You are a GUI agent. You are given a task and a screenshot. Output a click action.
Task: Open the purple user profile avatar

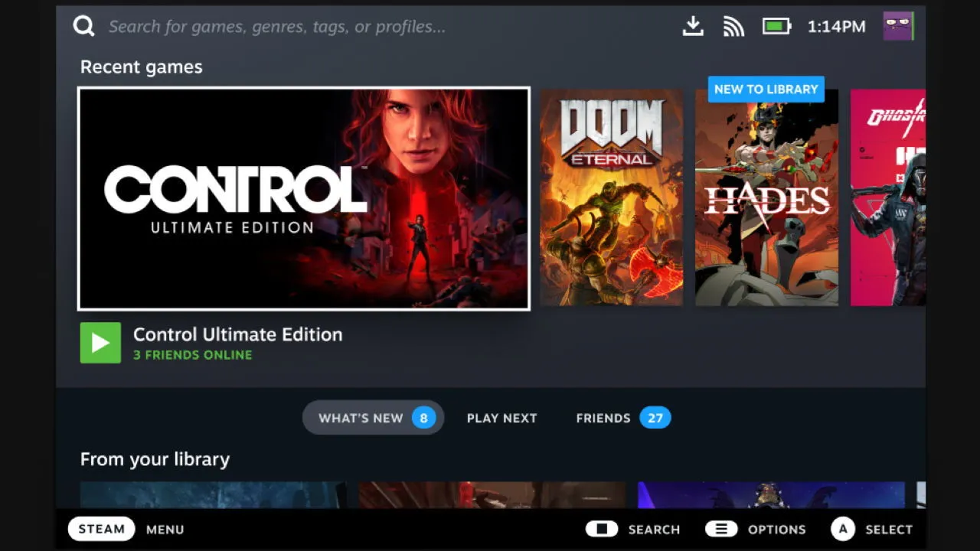click(898, 26)
